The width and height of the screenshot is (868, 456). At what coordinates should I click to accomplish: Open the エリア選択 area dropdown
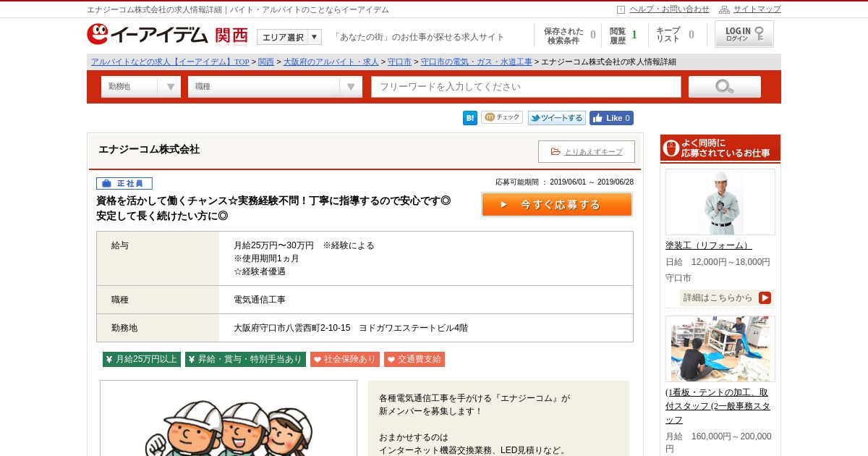pos(289,37)
